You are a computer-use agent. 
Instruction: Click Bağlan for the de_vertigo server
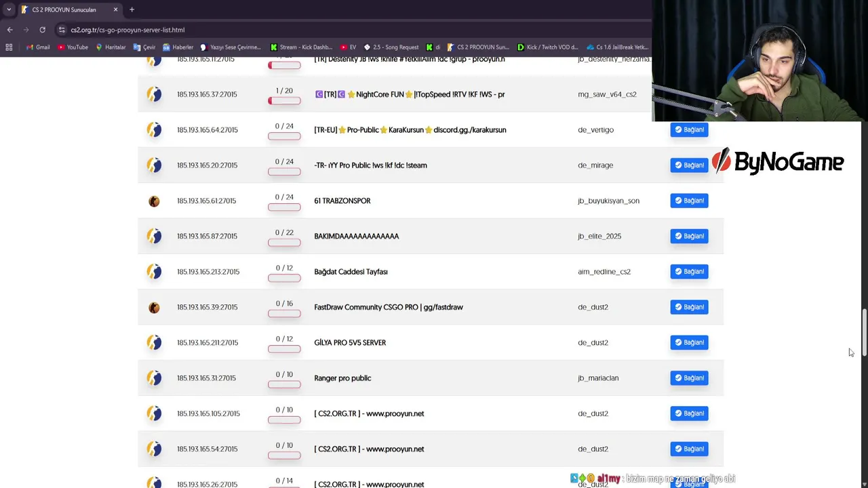(x=689, y=129)
